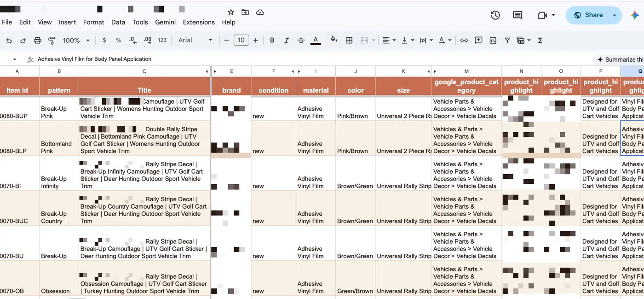644x299 pixels.
Task: Open the fill color bucket
Action: [334, 40]
